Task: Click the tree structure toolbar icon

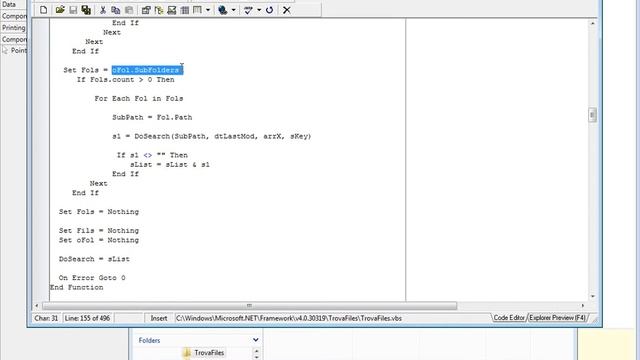Action: (x=159, y=10)
